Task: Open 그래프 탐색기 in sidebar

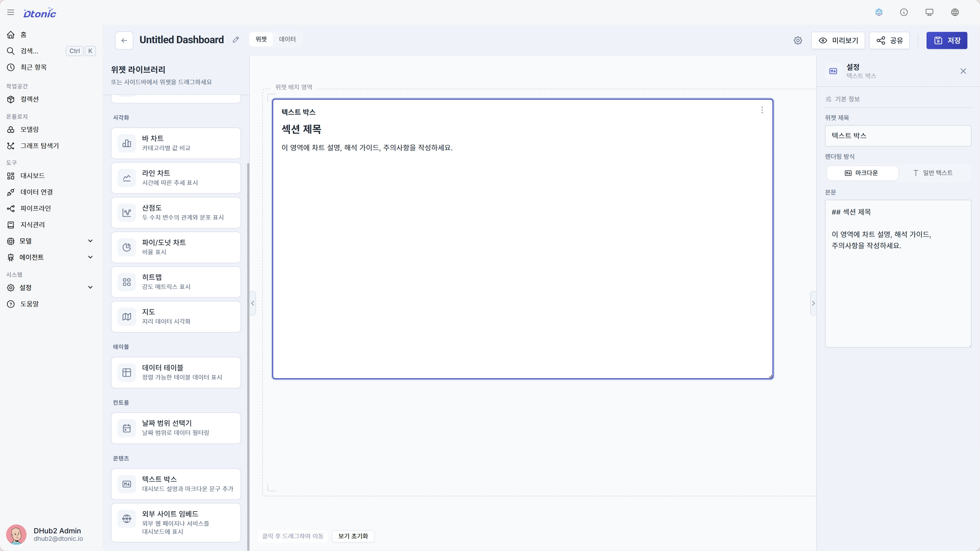Action: click(51, 146)
